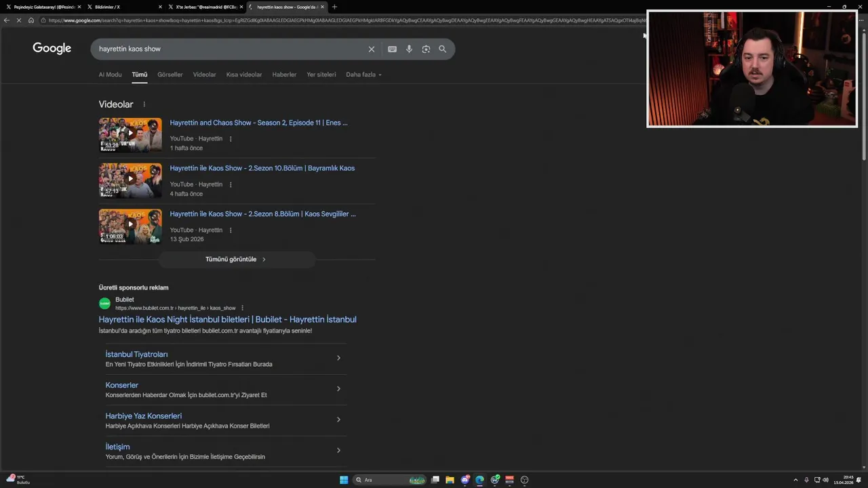Screen dimensions: 868x488
Task: Select the Tümü results tab
Action: [x=140, y=75]
